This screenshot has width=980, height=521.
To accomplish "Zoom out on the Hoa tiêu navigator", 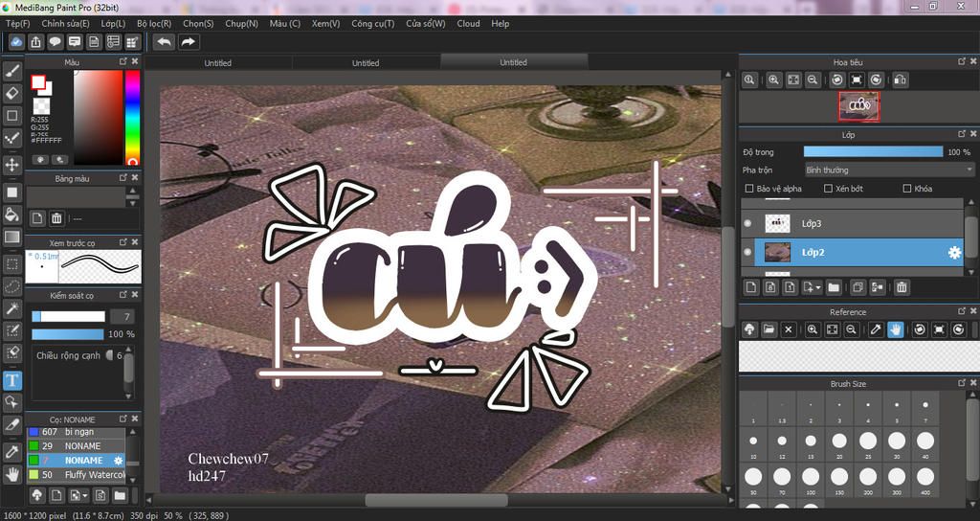I will (812, 80).
